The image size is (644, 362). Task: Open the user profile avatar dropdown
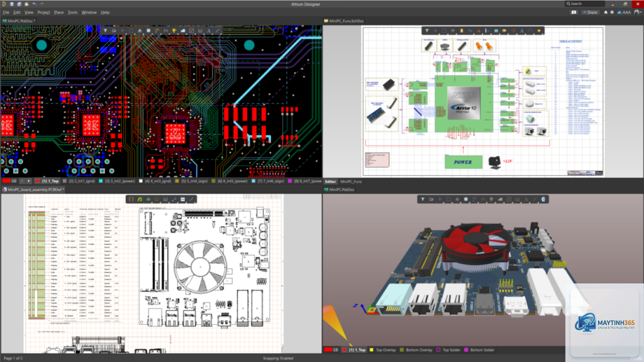(x=638, y=13)
